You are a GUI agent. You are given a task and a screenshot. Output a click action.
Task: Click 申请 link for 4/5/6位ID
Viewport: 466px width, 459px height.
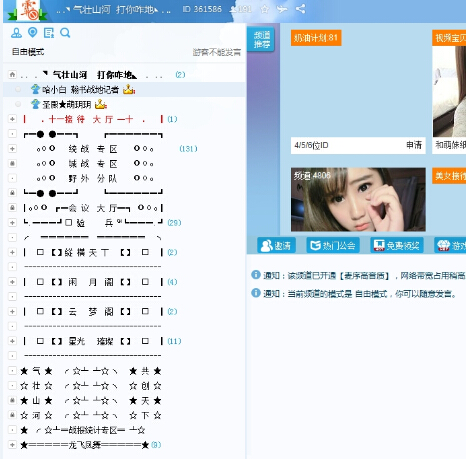coord(414,145)
